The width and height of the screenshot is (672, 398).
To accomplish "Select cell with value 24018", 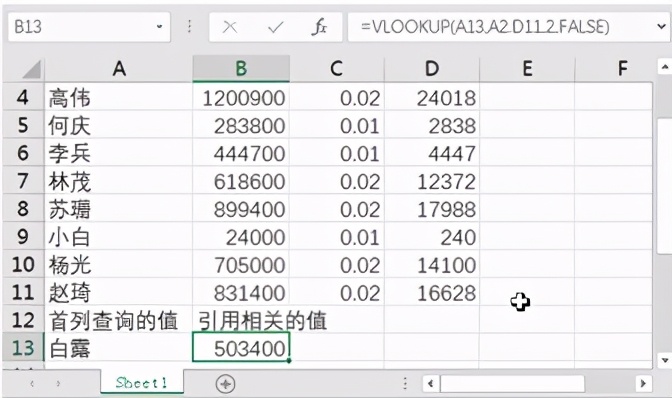I will (x=432, y=97).
